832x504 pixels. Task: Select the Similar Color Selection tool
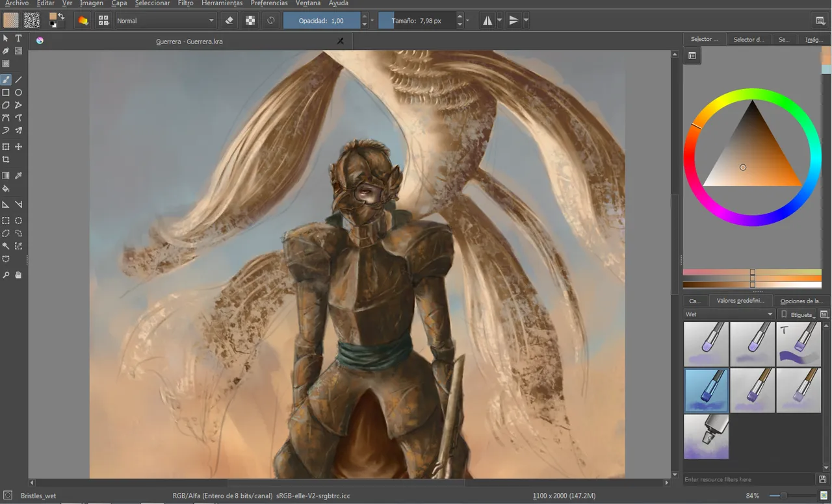click(19, 246)
